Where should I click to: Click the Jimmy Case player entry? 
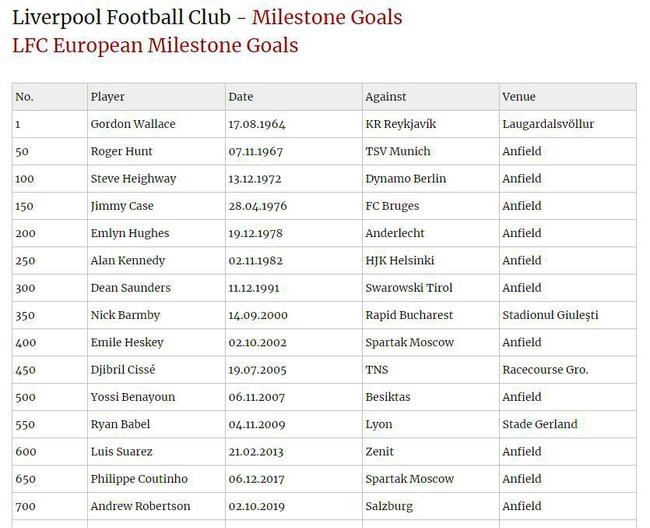[122, 206]
